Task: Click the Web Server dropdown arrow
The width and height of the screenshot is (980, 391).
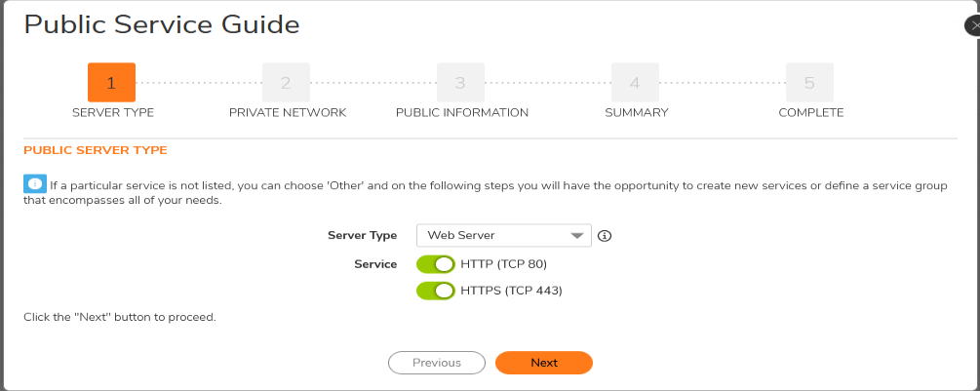Action: point(578,236)
